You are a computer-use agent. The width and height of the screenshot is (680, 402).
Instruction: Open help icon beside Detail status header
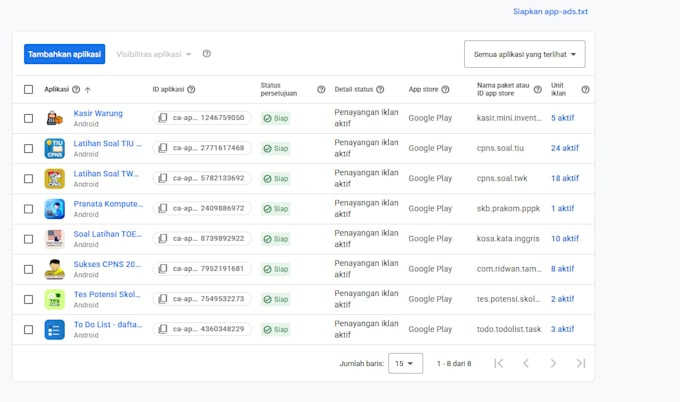[380, 89]
